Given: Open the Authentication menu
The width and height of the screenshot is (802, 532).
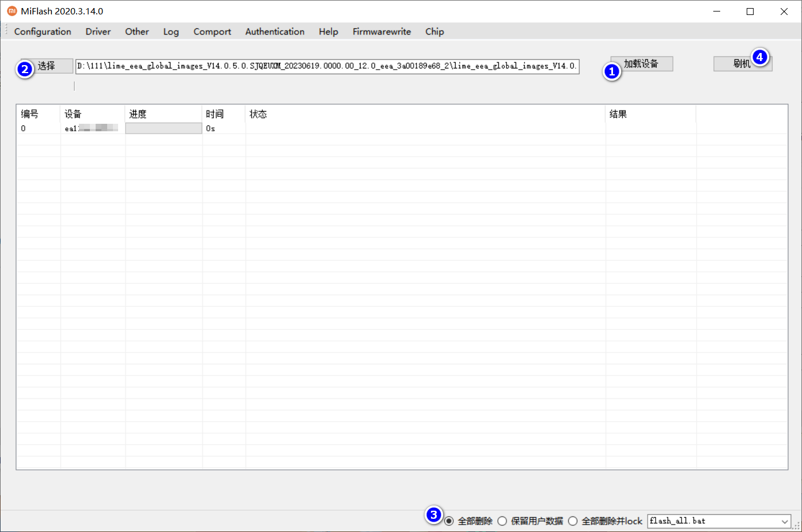Looking at the screenshot, I should tap(275, 32).
